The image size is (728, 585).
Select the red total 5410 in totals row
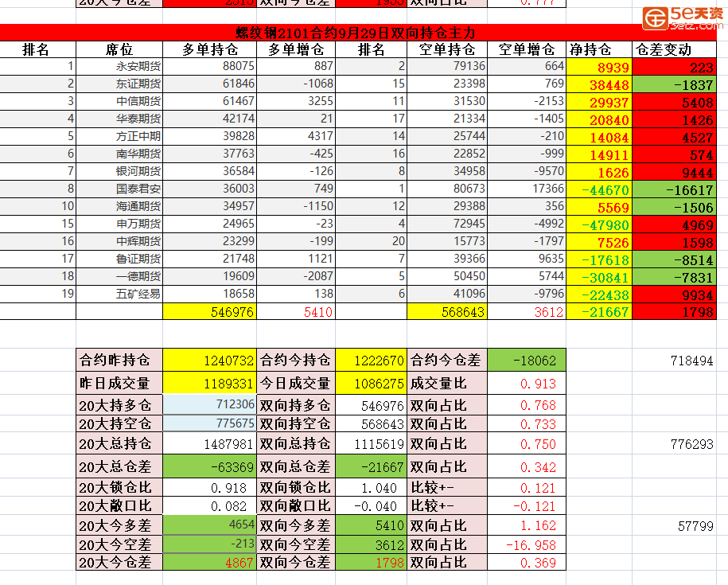coord(296,311)
